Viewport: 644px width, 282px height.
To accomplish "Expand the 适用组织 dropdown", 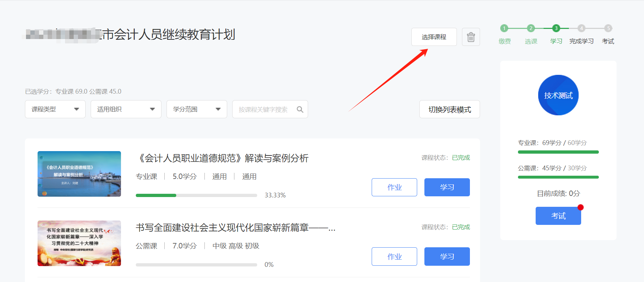I will pos(126,109).
